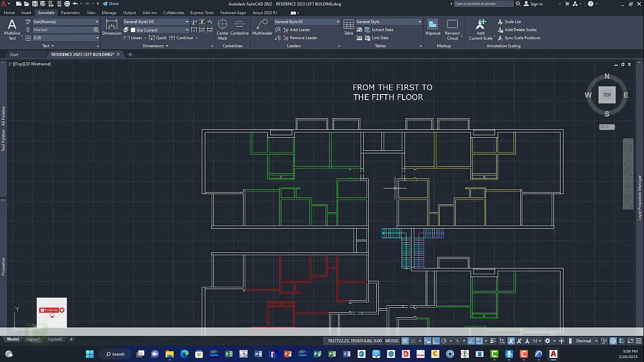
Task: Switch to the Layout1 tab
Action: click(x=33, y=339)
